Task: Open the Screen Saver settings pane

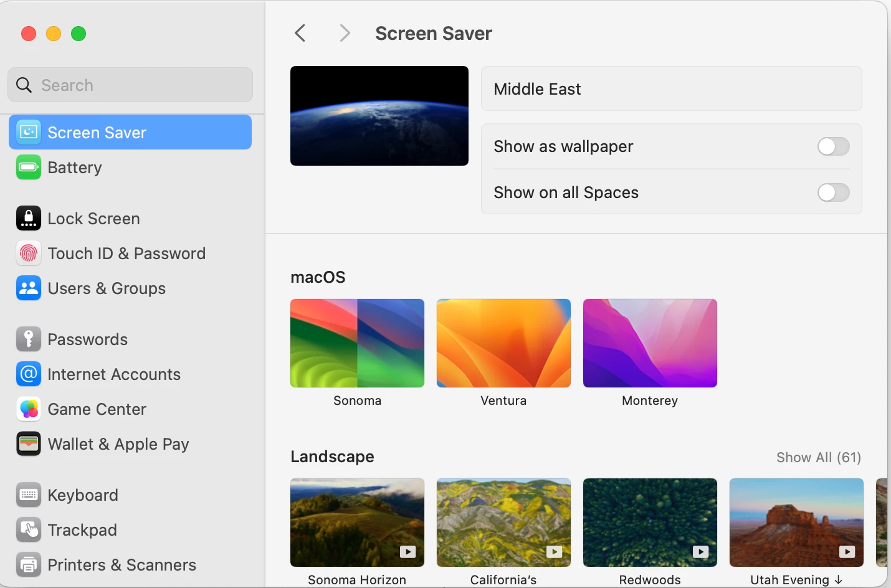Action: click(130, 132)
